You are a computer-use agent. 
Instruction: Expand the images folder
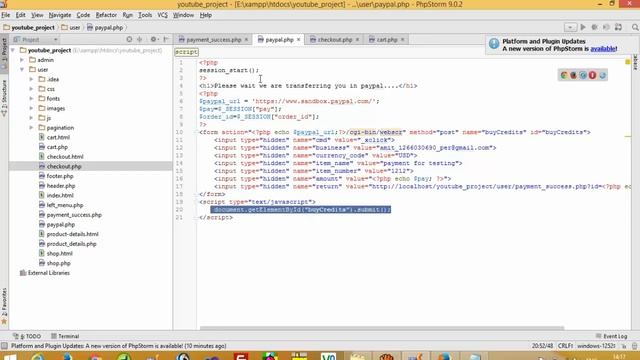[31, 109]
